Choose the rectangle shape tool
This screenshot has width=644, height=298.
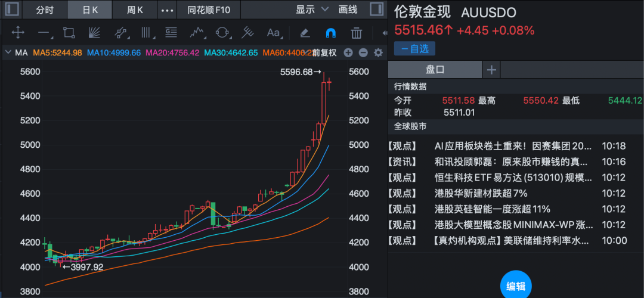point(69,33)
